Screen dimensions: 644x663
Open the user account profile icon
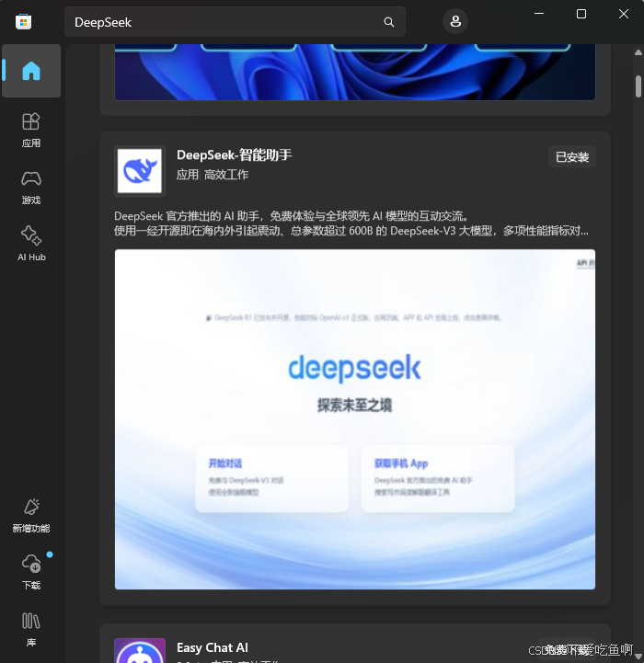click(x=455, y=21)
